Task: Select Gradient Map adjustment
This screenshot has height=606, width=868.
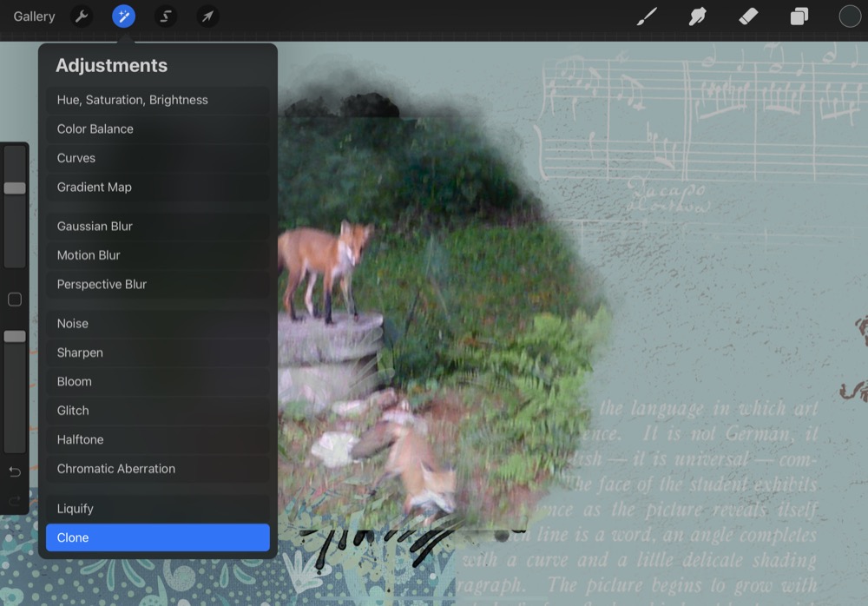Action: point(158,188)
